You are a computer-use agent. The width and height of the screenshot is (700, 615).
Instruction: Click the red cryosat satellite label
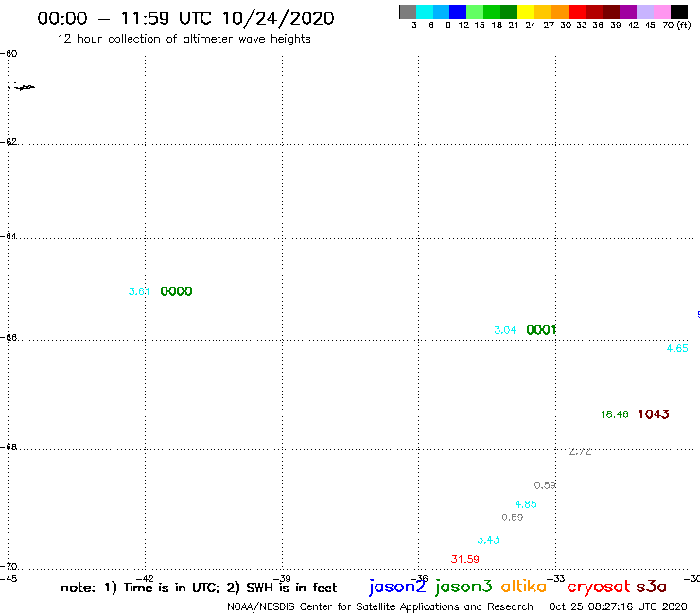[599, 587]
